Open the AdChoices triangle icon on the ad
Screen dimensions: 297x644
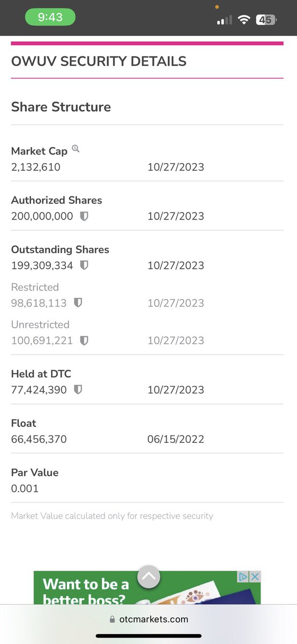[x=244, y=577]
